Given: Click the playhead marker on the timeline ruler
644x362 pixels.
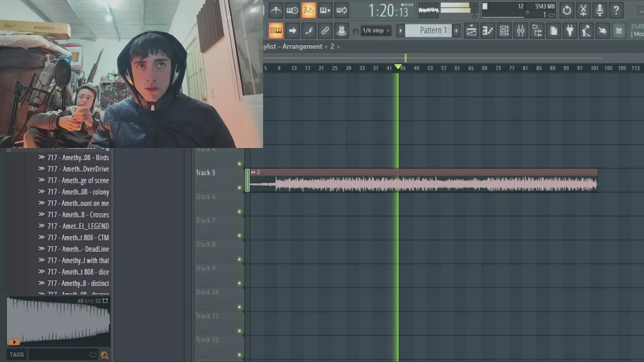Looking at the screenshot, I should 398,67.
